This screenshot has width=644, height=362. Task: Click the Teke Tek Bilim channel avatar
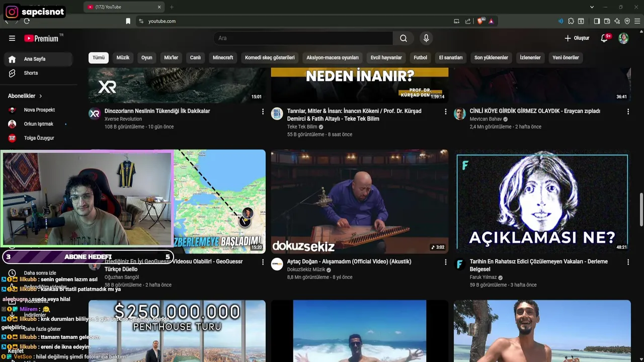[x=277, y=114]
